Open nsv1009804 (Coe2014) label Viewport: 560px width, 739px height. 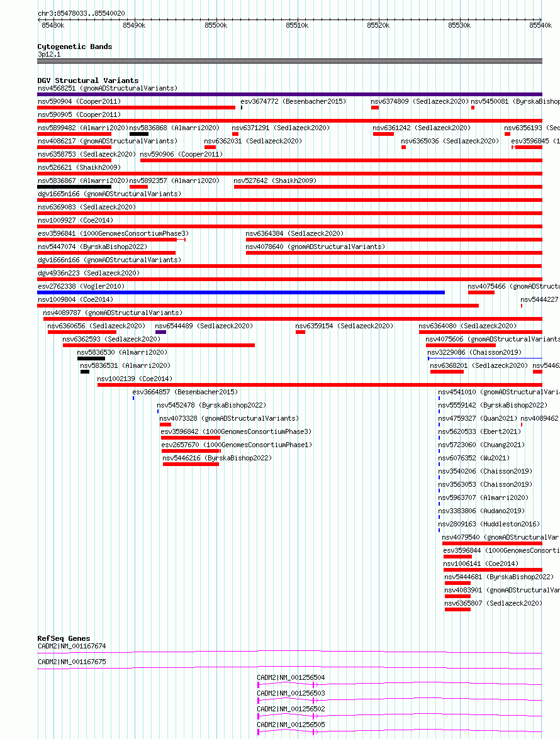click(76, 299)
